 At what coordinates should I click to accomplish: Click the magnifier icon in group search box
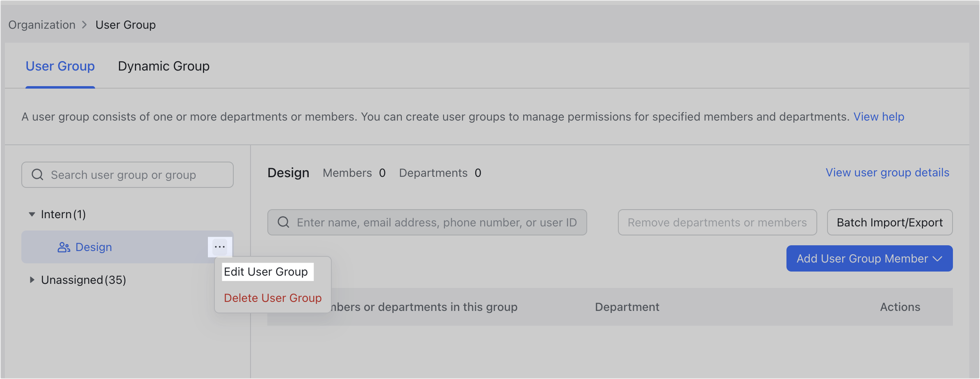point(37,175)
